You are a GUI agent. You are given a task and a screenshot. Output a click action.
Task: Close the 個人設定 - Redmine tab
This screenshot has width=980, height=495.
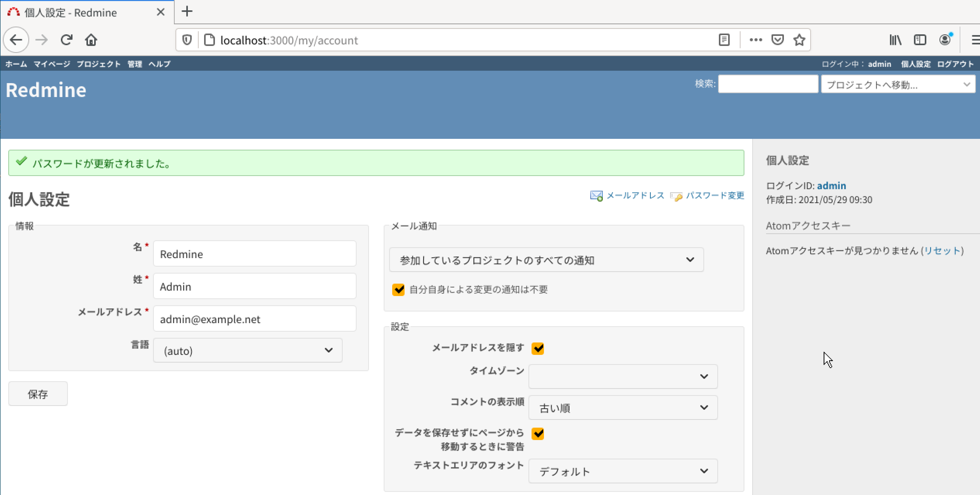click(x=160, y=12)
